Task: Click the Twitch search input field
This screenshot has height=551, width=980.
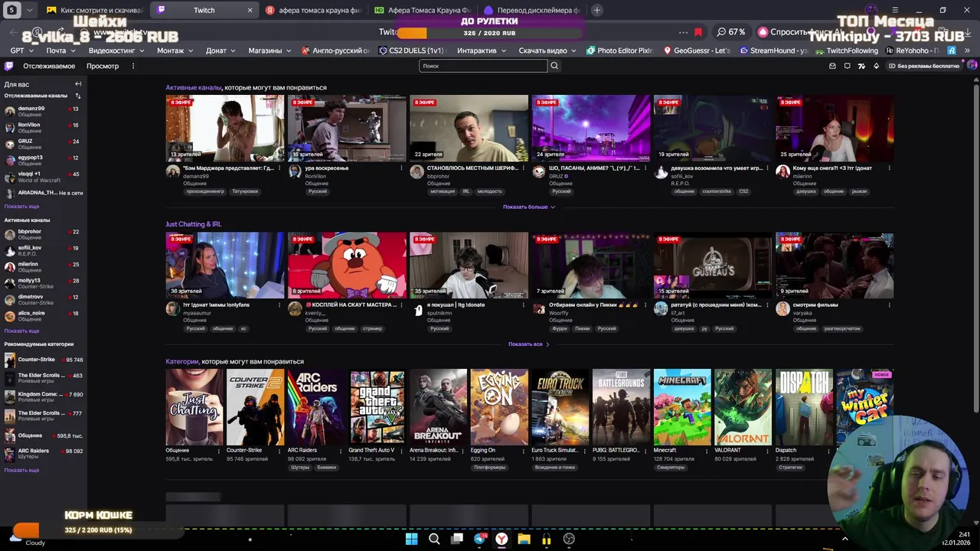Action: 483,66
